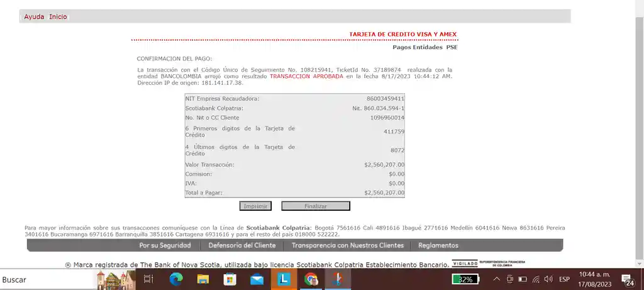Open the Ayuda link
This screenshot has height=290, width=644.
pyautogui.click(x=34, y=17)
